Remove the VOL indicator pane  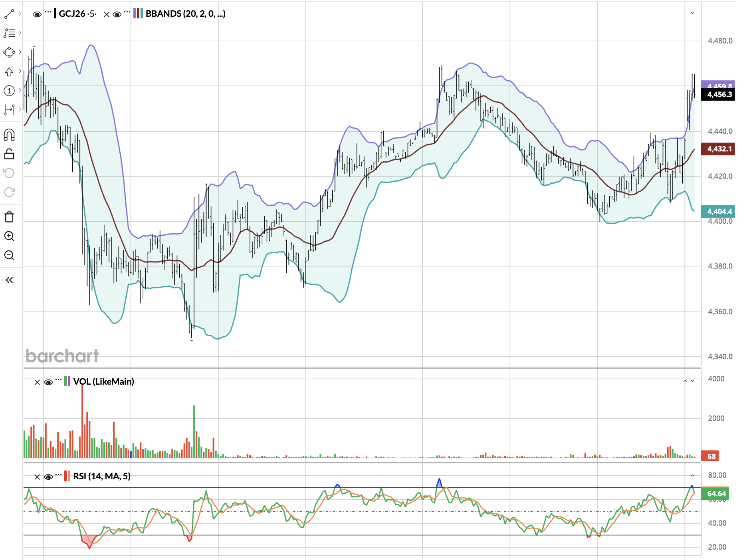37,382
